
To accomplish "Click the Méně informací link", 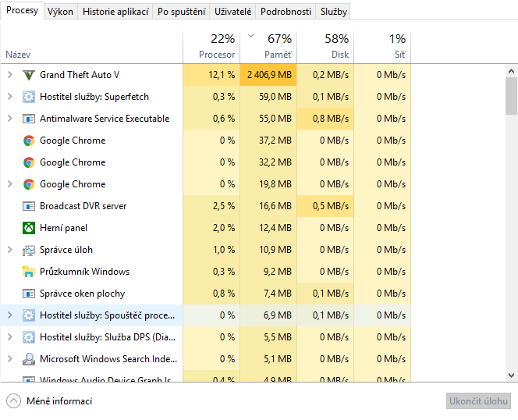I will click(x=59, y=401).
